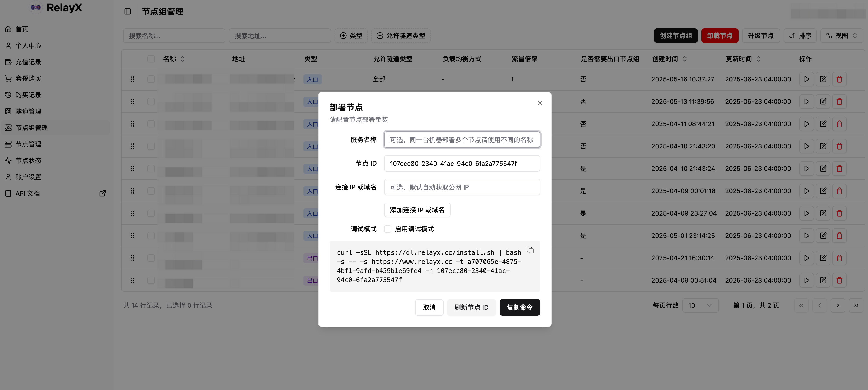Open external link icon beside API 文档
Screen dimensions: 868x390
click(x=102, y=193)
